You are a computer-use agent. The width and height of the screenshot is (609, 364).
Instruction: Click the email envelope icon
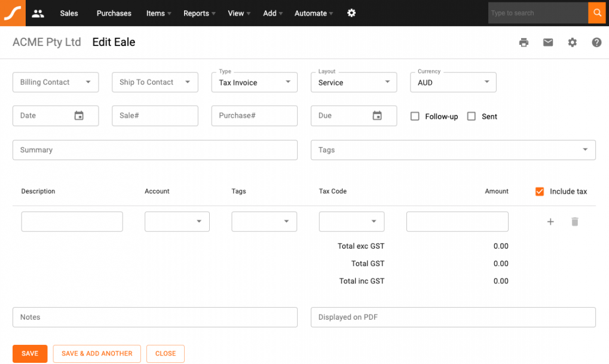[x=548, y=42]
